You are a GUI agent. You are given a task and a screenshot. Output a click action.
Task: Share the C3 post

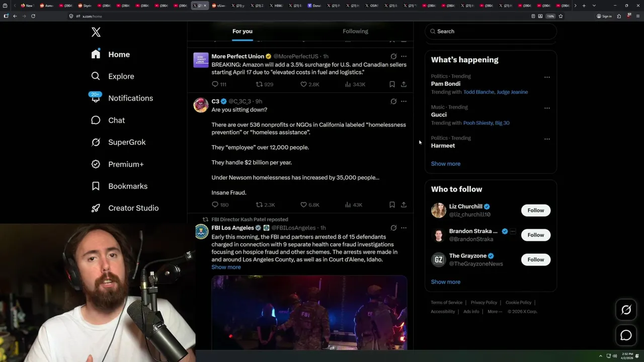tap(404, 205)
